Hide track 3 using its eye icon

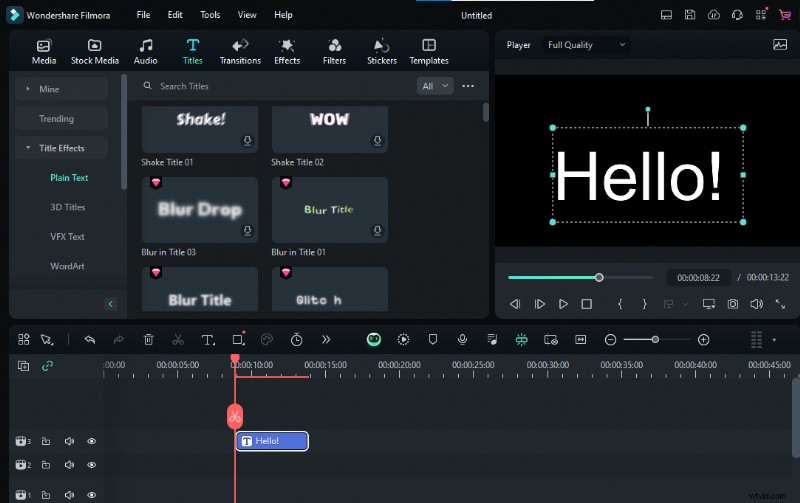click(x=91, y=441)
